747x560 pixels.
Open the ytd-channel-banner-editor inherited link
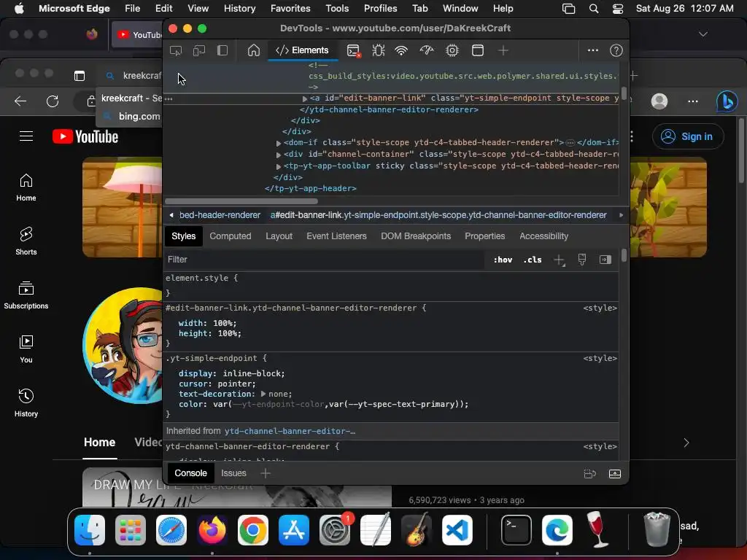[x=290, y=431]
